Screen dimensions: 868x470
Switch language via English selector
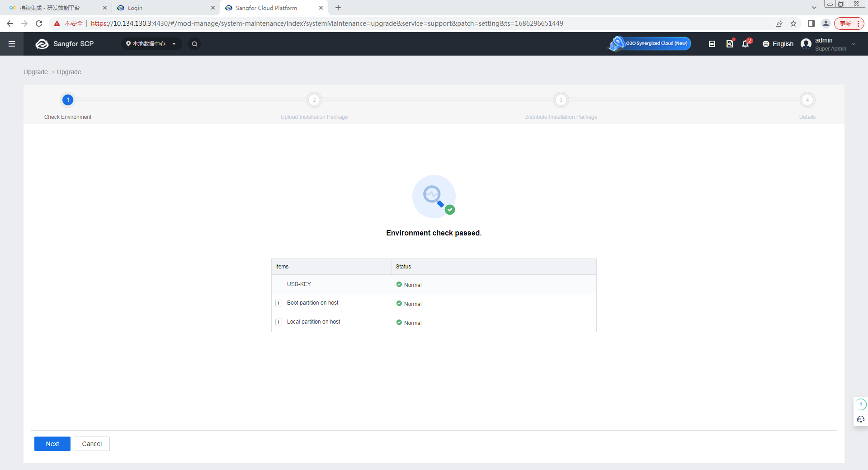pos(778,44)
